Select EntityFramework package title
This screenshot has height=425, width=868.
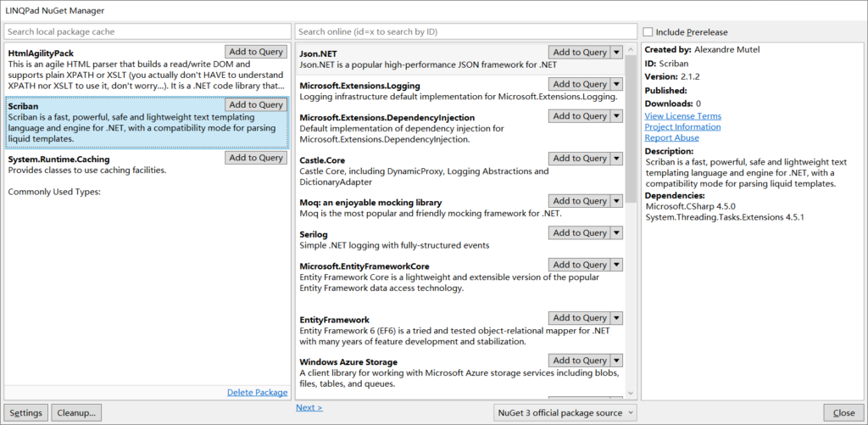tap(334, 320)
